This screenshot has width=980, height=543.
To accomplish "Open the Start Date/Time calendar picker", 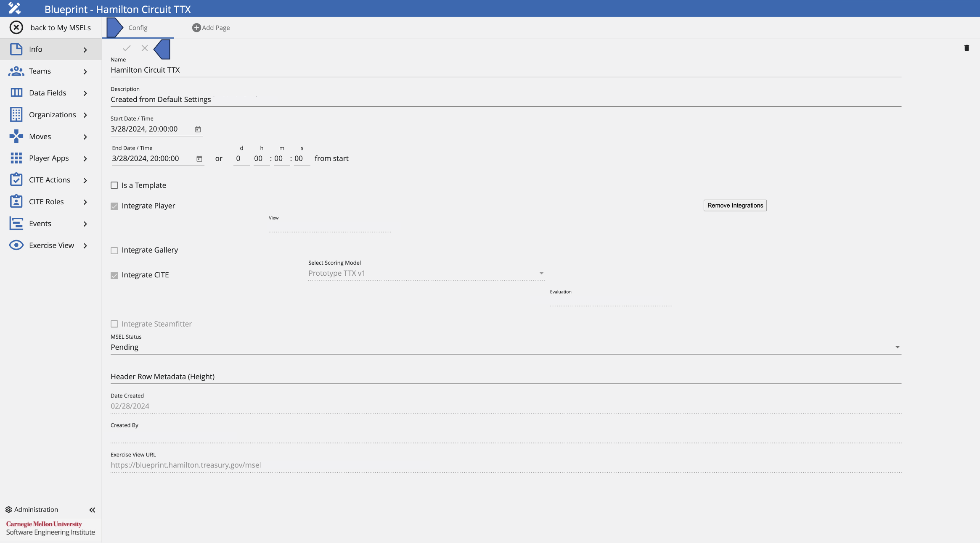I will click(x=197, y=129).
